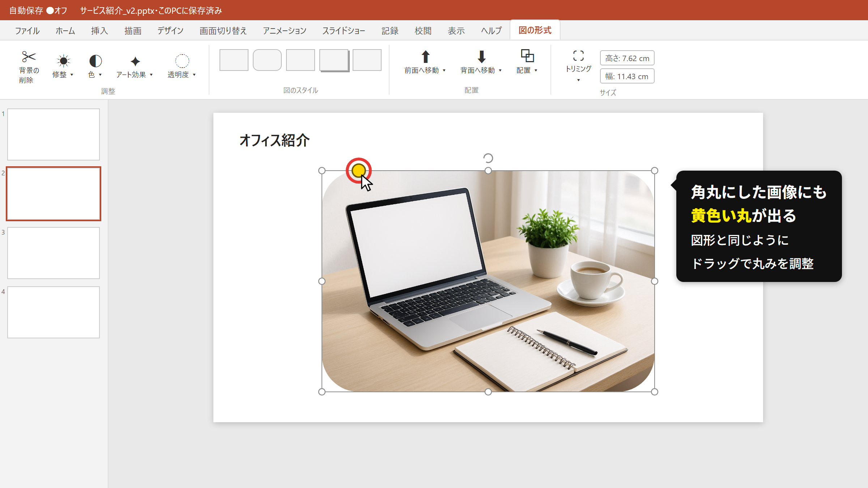
Task: Apply the first picture style in the gallery
Action: (234, 60)
